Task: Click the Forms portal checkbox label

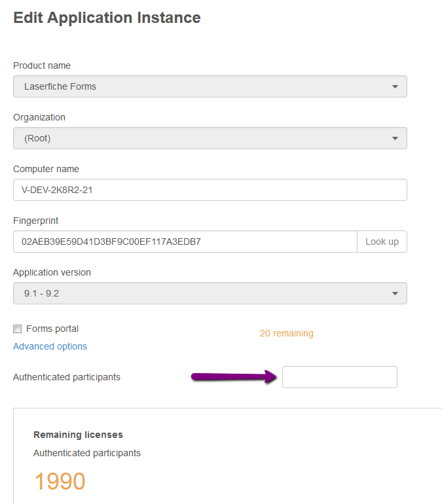Action: click(52, 329)
